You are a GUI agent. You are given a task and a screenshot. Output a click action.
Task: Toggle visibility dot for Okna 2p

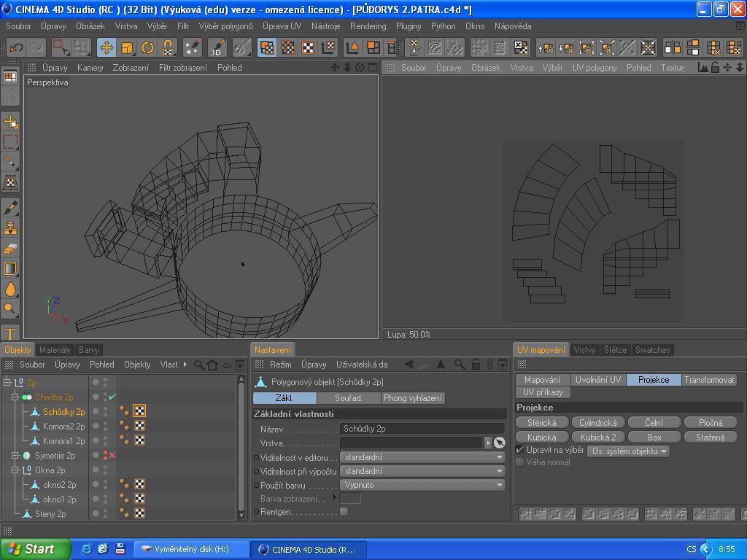(96, 470)
